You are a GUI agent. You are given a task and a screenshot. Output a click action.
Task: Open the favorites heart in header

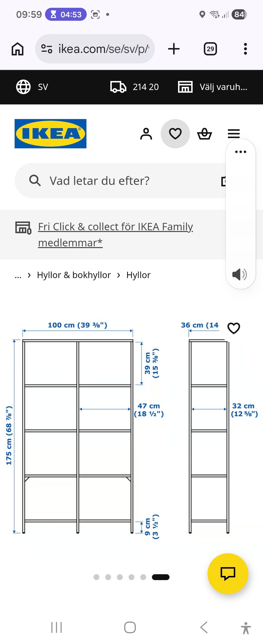point(175,134)
